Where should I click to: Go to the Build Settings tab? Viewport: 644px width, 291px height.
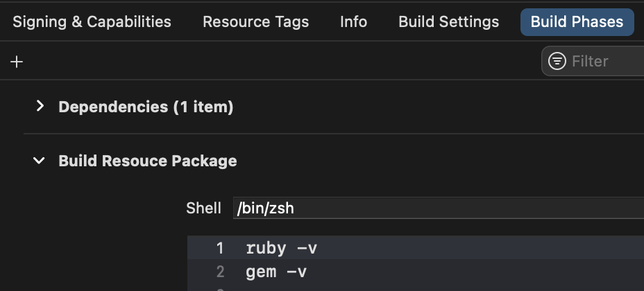pyautogui.click(x=448, y=21)
